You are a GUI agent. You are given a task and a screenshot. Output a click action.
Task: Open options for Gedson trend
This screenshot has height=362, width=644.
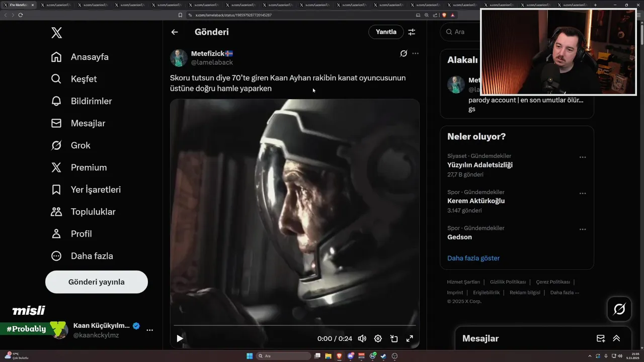[x=583, y=229]
